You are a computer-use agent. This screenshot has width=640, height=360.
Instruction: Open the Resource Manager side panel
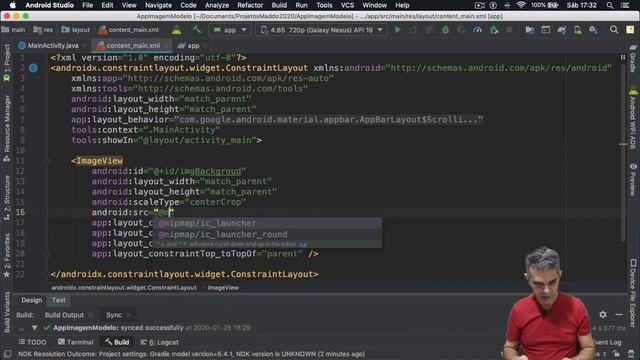[7, 129]
